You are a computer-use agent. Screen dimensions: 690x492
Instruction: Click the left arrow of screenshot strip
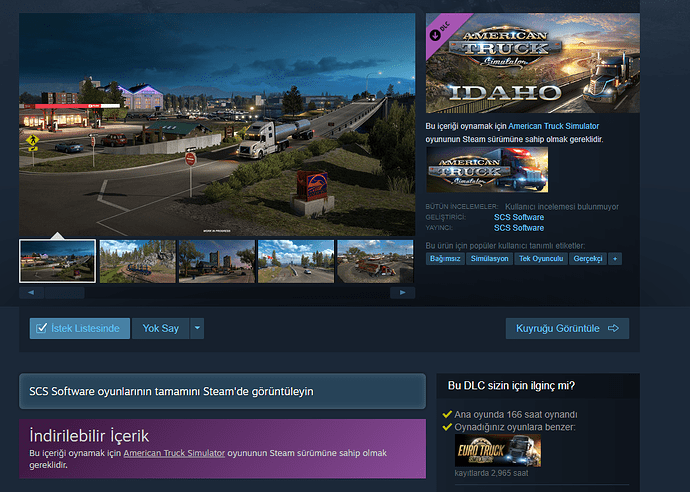(31, 293)
